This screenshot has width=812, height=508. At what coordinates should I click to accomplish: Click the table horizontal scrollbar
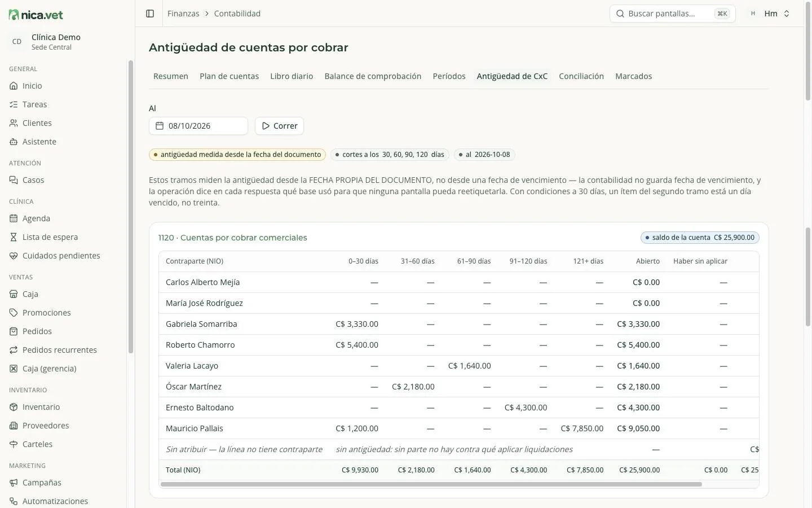point(431,484)
